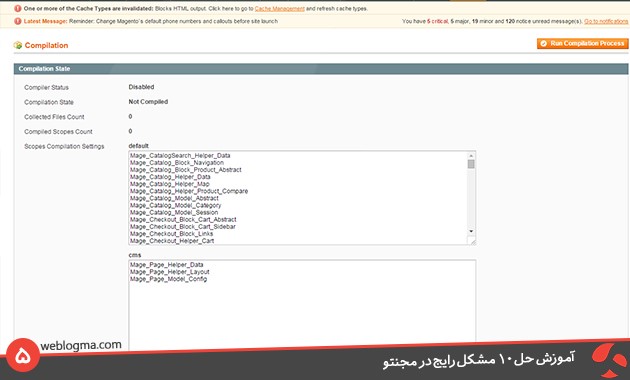Select the Mage_Checkout_Helper_Cart line

click(x=172, y=241)
